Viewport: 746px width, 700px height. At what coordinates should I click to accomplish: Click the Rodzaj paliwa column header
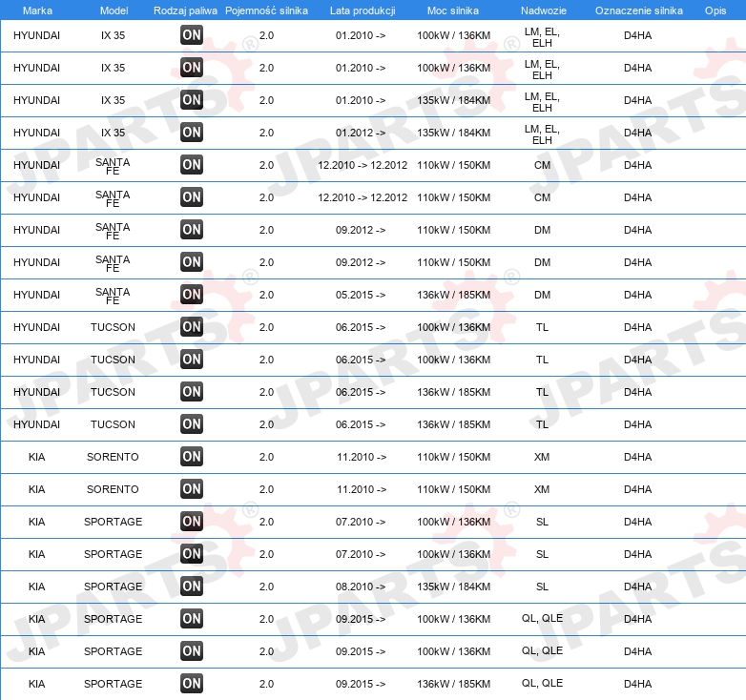185,10
